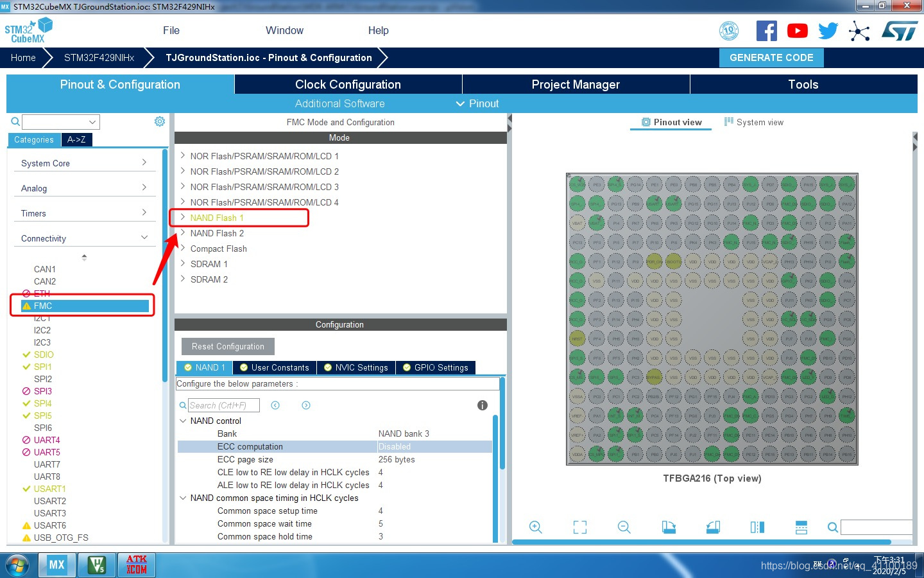Open the ATK XCOM taskbar app

[x=136, y=565]
